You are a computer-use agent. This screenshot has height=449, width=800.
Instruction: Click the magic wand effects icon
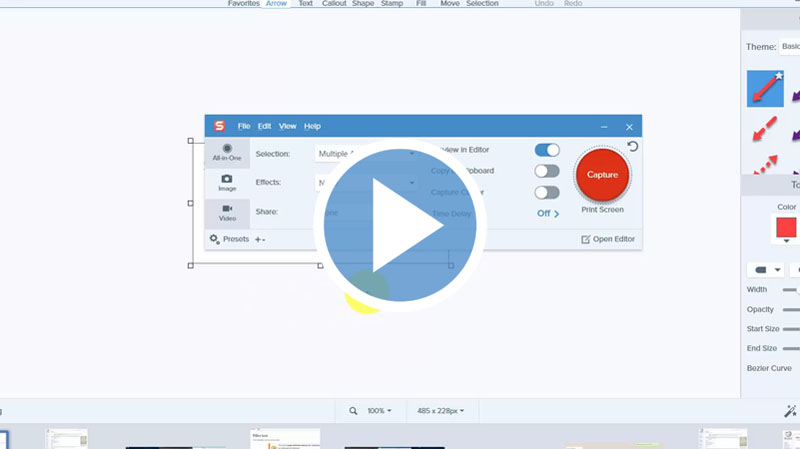(790, 411)
